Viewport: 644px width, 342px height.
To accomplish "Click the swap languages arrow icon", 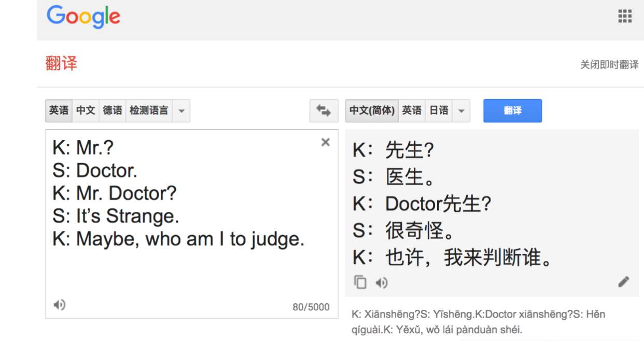I will click(x=323, y=111).
